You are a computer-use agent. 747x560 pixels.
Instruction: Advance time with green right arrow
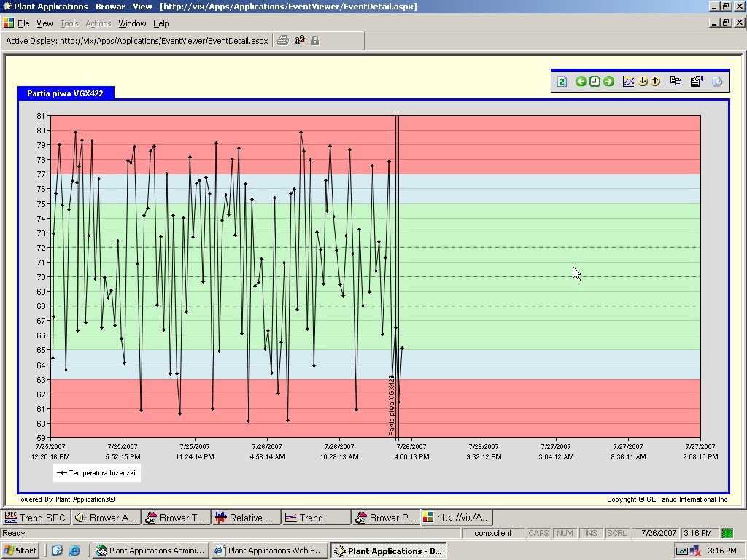pyautogui.click(x=608, y=82)
